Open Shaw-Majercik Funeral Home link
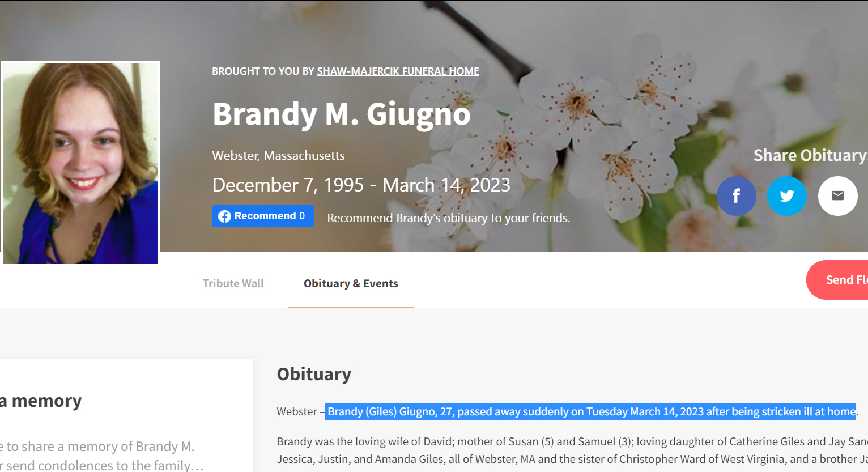The width and height of the screenshot is (868, 472). coord(398,71)
